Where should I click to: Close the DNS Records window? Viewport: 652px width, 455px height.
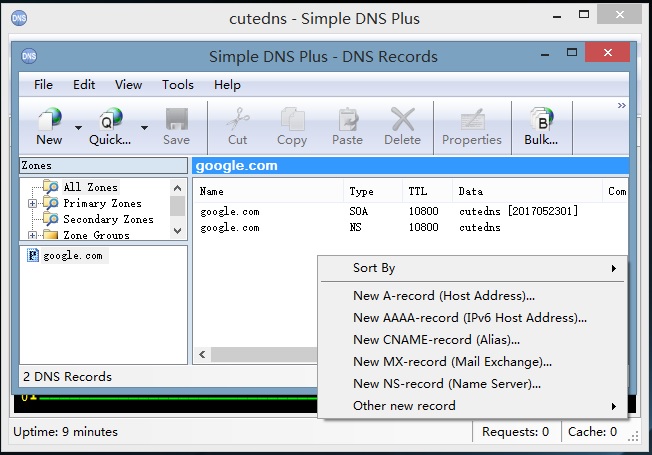pyautogui.click(x=608, y=52)
